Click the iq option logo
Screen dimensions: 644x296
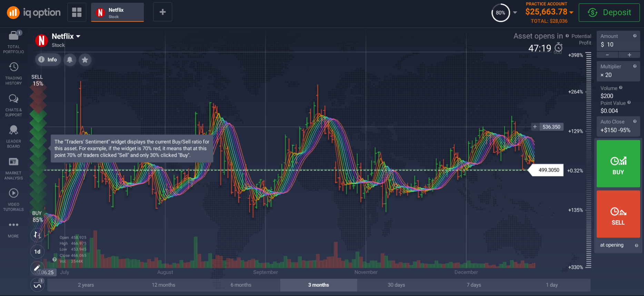coord(34,13)
